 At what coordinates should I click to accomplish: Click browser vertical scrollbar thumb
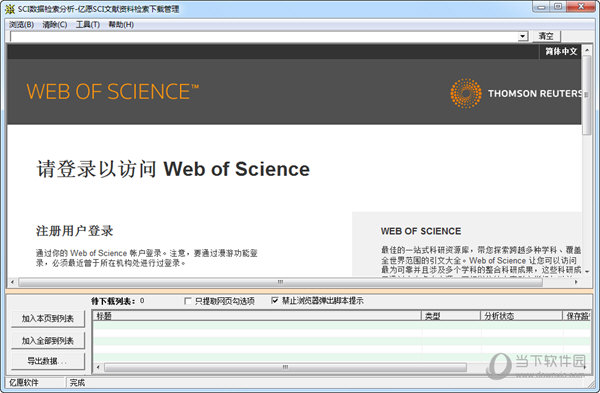pyautogui.click(x=587, y=95)
